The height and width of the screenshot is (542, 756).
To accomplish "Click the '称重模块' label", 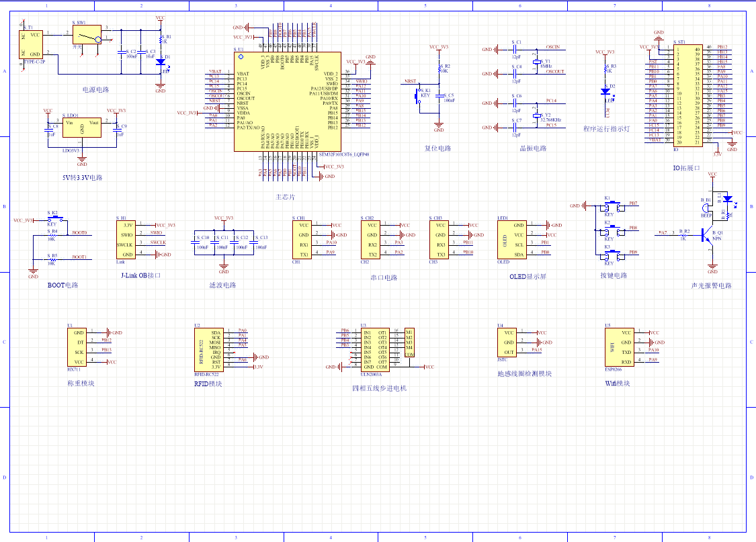I will pos(81,383).
